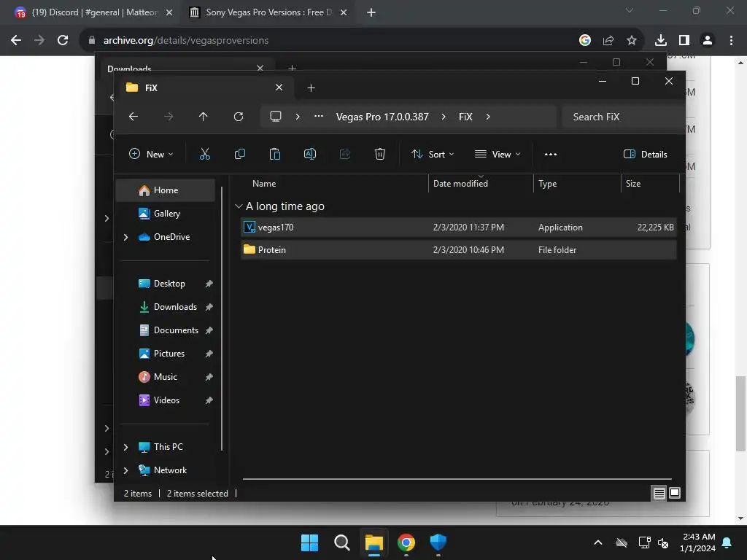Select Home in navigation pane

(x=166, y=190)
